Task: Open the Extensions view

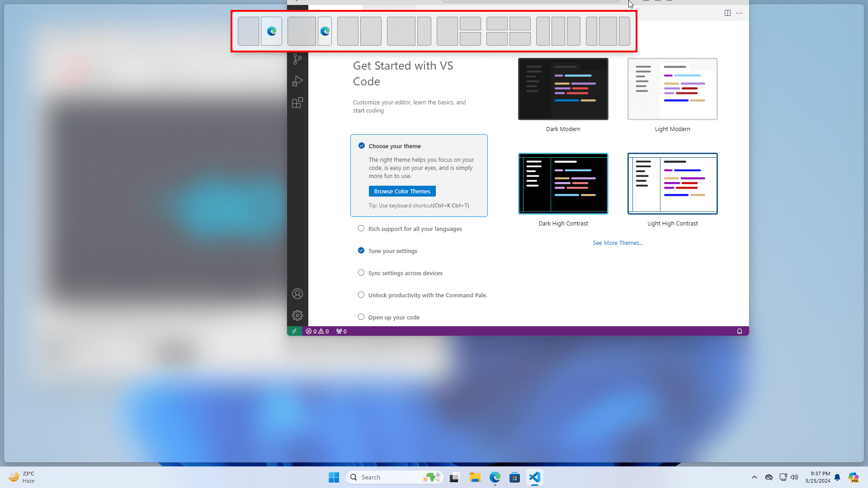Action: tap(297, 103)
